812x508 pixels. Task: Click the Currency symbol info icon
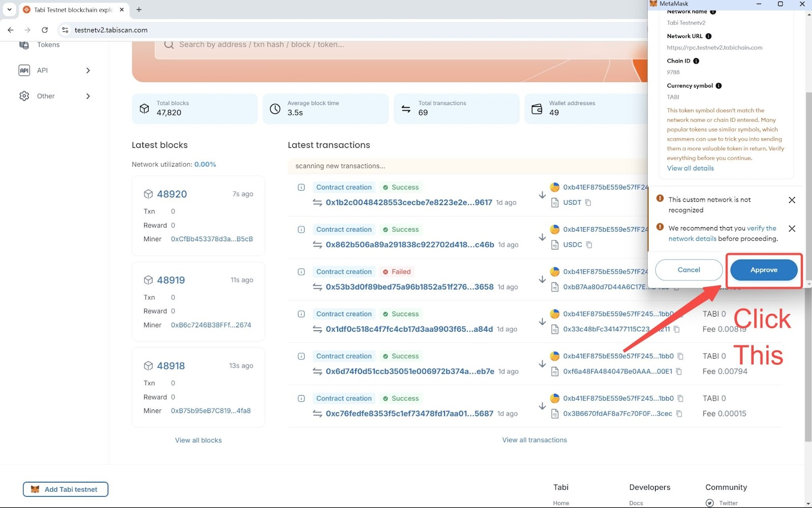coord(719,86)
